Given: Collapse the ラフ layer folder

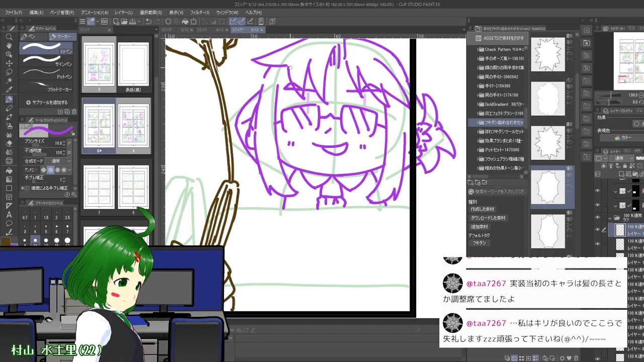Looking at the screenshot, I should pyautogui.click(x=610, y=218).
